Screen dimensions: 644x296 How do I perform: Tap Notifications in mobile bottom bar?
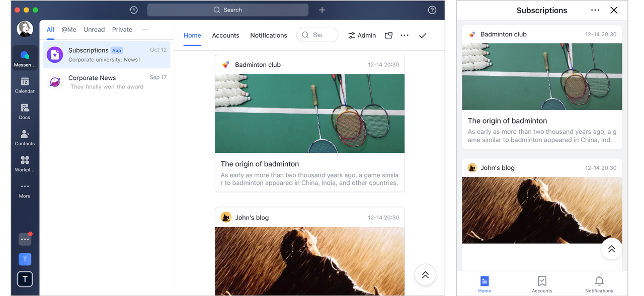(599, 284)
